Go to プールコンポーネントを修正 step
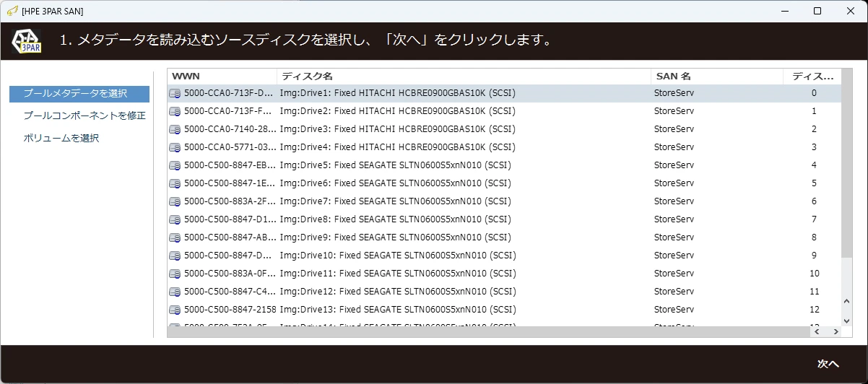This screenshot has height=384, width=868. pyautogui.click(x=84, y=115)
